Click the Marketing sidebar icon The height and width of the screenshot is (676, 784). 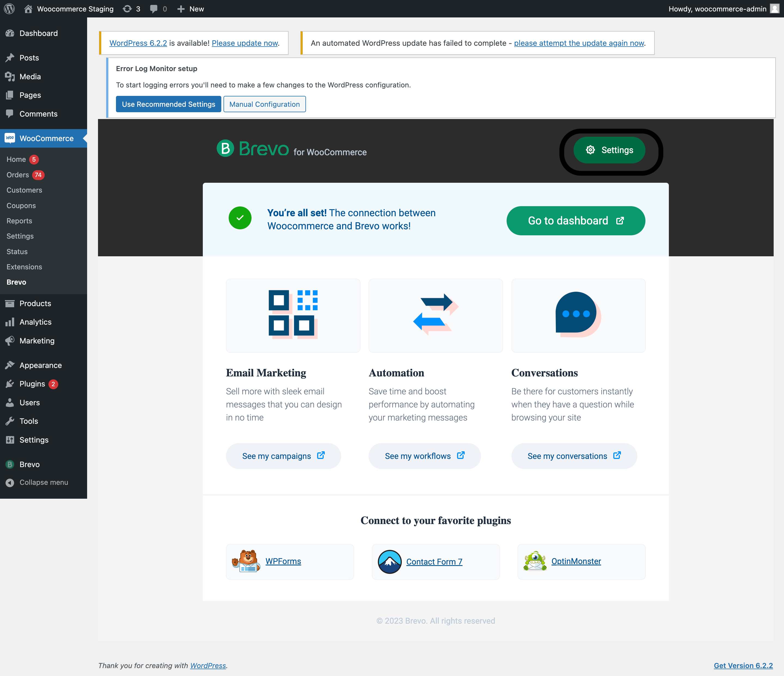(x=9, y=341)
